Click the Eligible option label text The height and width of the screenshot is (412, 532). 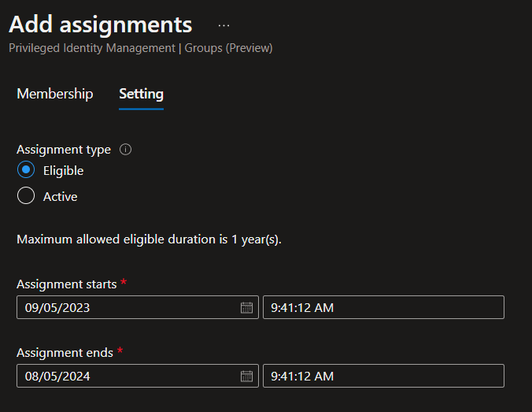click(x=63, y=170)
